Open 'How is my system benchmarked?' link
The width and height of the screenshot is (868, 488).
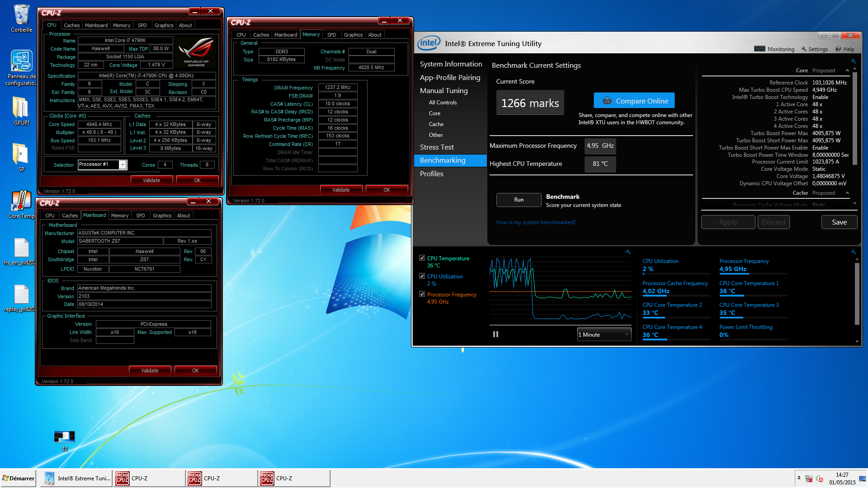click(x=536, y=222)
